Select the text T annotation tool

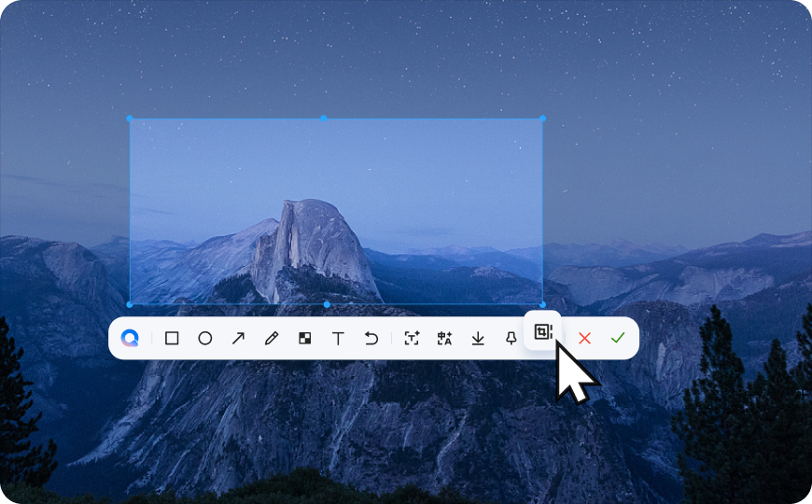(x=338, y=339)
